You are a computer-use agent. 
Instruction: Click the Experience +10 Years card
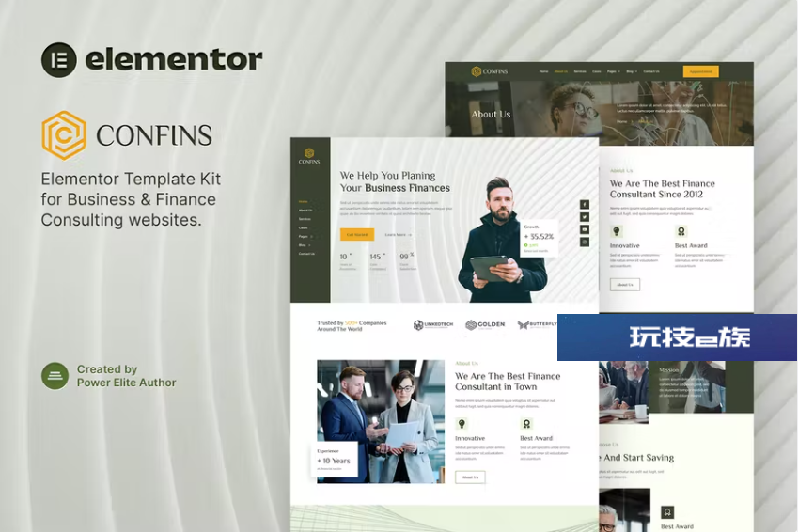[x=335, y=460]
